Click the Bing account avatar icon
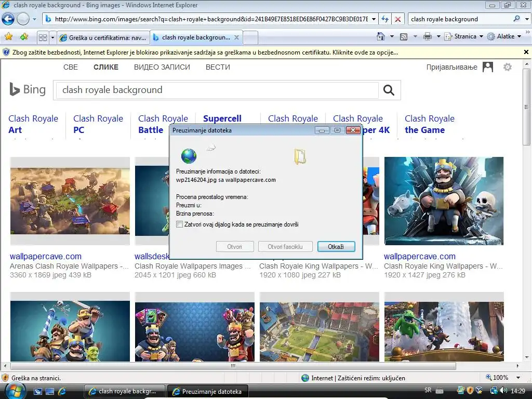 click(487, 67)
